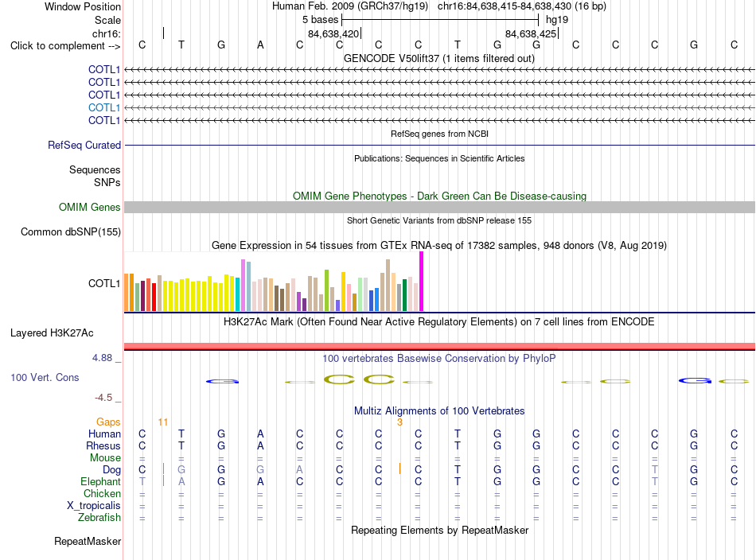Click "100 vertebrates Basewise Conservation by PhyloP" title
This screenshot has height=560, width=756.
pos(438,359)
